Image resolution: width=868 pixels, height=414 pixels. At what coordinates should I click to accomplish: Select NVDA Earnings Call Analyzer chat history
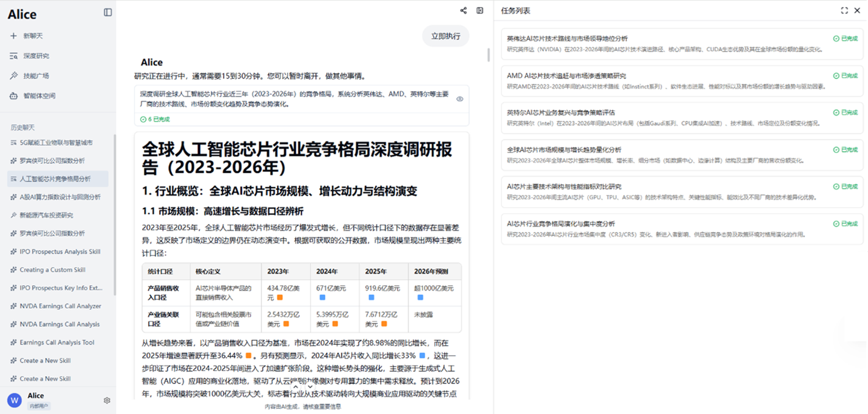[60, 306]
